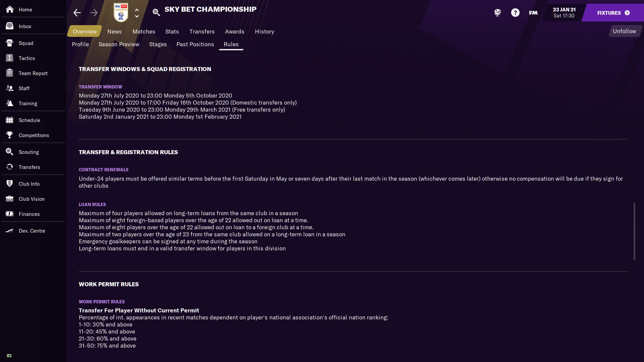644x362 pixels.
Task: Click the back navigation arrow
Action: coord(77,13)
